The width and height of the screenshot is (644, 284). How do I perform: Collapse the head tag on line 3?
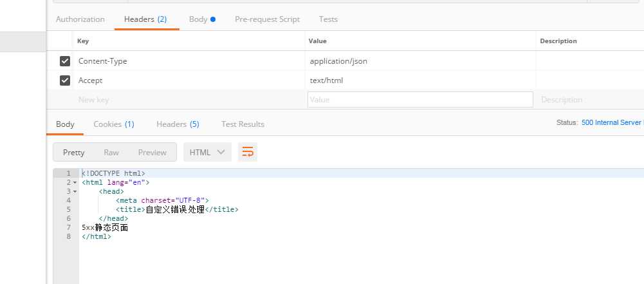[75, 191]
